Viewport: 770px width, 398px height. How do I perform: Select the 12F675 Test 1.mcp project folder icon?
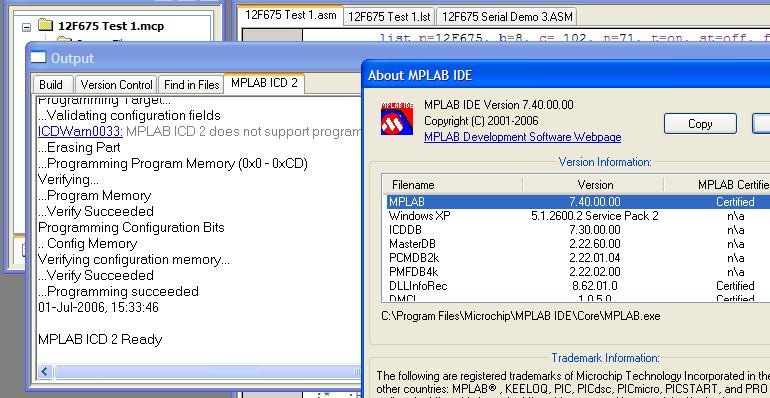click(45, 25)
